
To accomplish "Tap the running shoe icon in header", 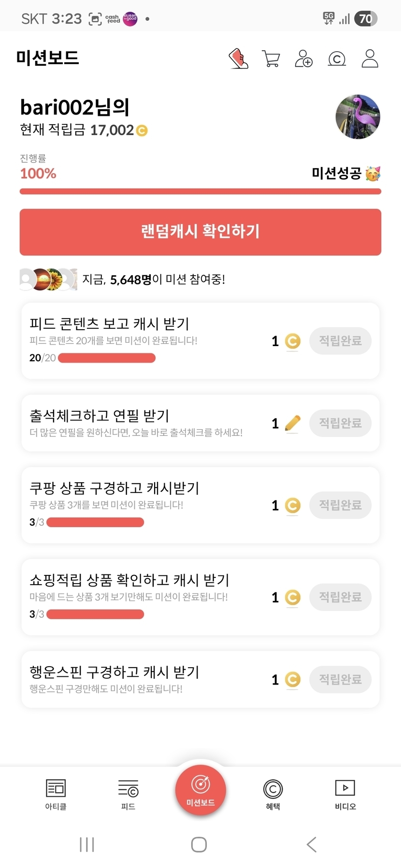I will tap(238, 58).
